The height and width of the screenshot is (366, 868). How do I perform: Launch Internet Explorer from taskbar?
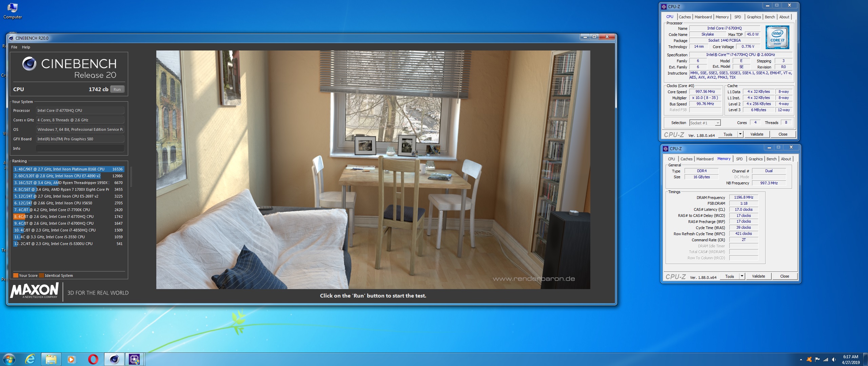30,359
